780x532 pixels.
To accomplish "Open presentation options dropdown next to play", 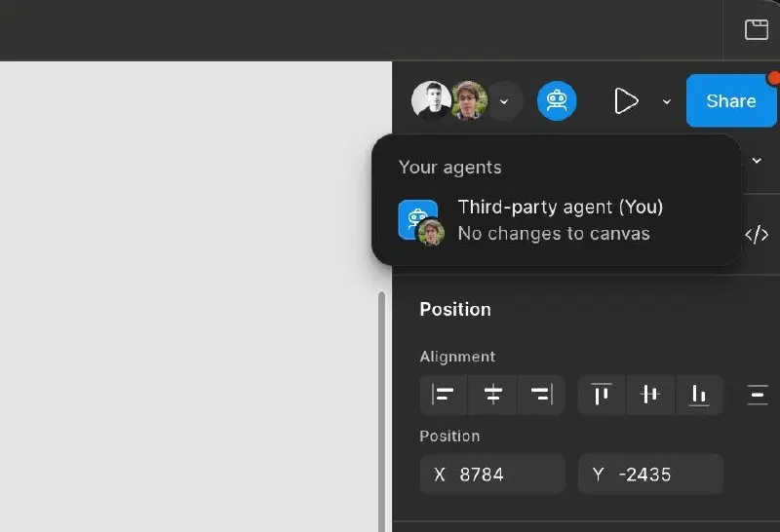I will [x=667, y=101].
